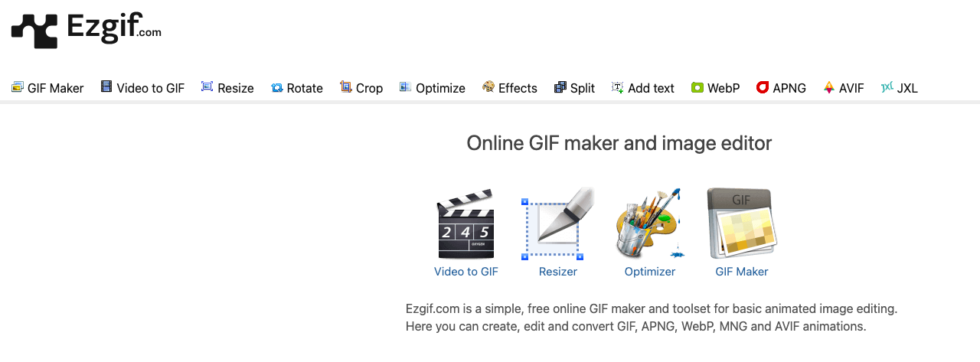Screen dimensions: 980x362
Task: Click the green WebP menu icon
Action: click(697, 87)
